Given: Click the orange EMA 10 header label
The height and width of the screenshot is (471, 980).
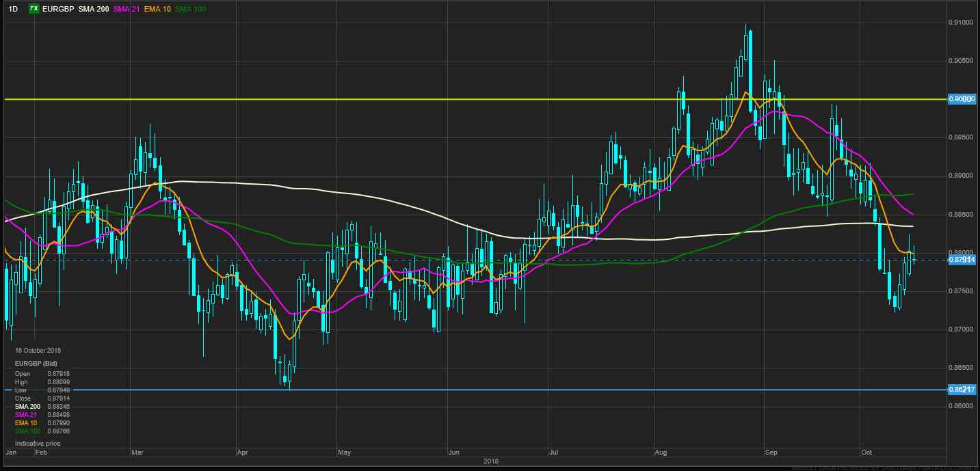Looking at the screenshot, I should 158,9.
